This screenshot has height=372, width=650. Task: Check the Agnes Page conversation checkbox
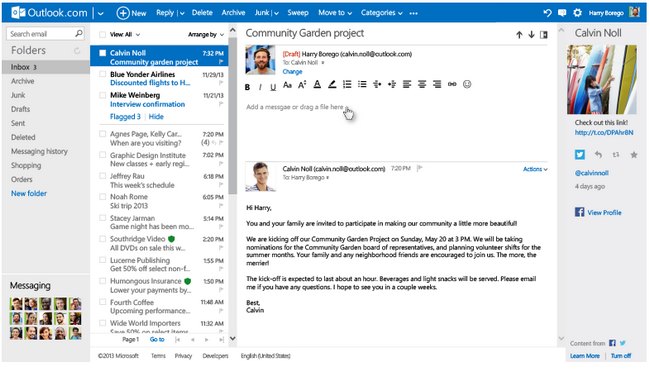tap(102, 134)
